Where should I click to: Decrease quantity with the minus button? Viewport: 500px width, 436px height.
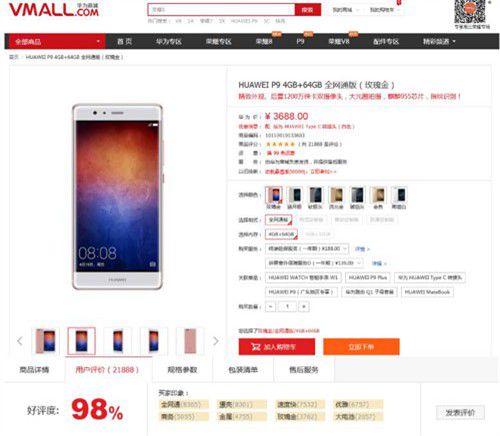tap(270, 306)
